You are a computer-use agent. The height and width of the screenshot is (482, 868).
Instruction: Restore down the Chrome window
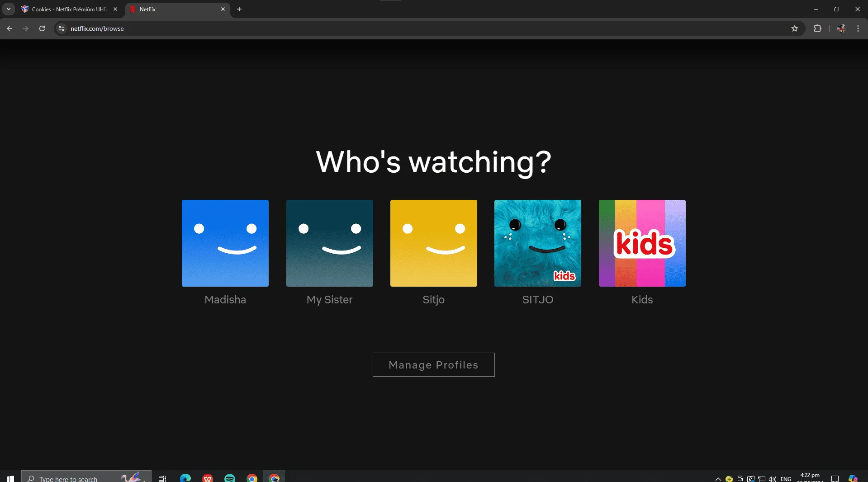(837, 9)
